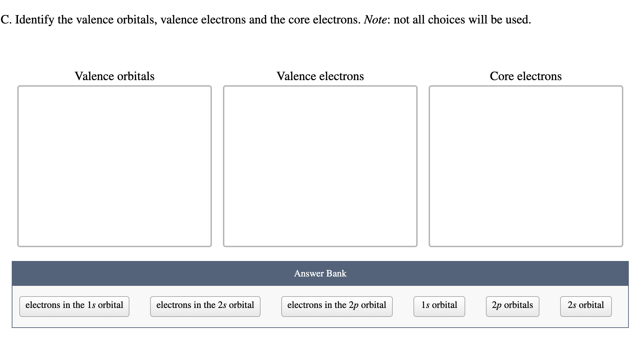This screenshot has width=644, height=339.
Task: Click inside the Valence electrons drop box
Action: point(320,166)
